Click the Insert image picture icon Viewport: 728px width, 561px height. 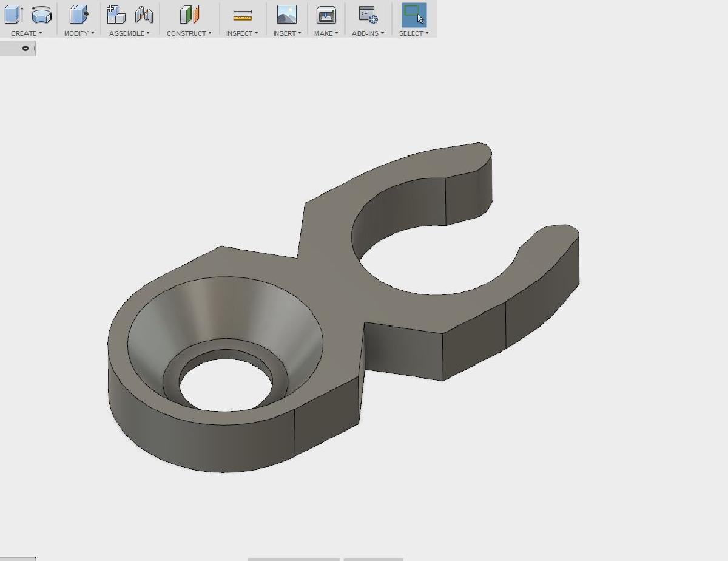point(287,15)
